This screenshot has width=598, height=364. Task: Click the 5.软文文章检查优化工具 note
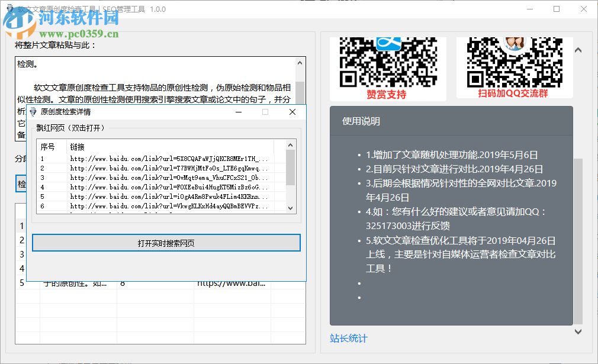coord(461,255)
